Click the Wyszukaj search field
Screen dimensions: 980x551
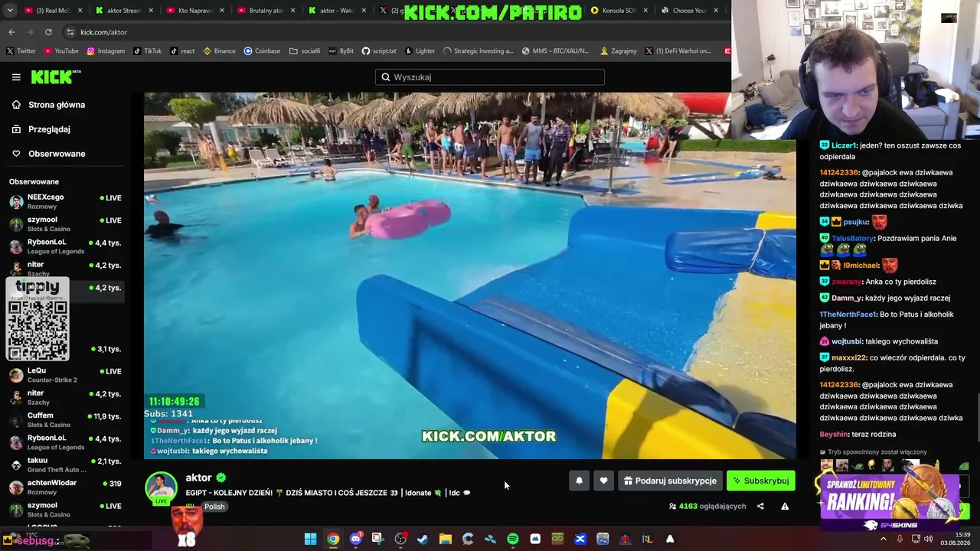tap(490, 77)
